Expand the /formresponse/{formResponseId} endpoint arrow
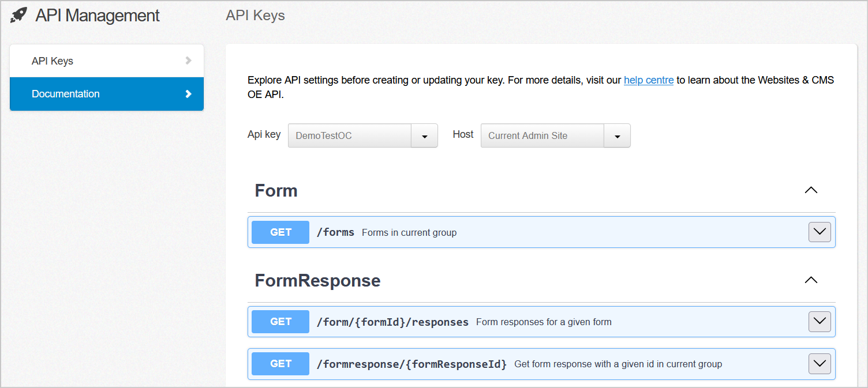The height and width of the screenshot is (388, 868). coord(820,364)
